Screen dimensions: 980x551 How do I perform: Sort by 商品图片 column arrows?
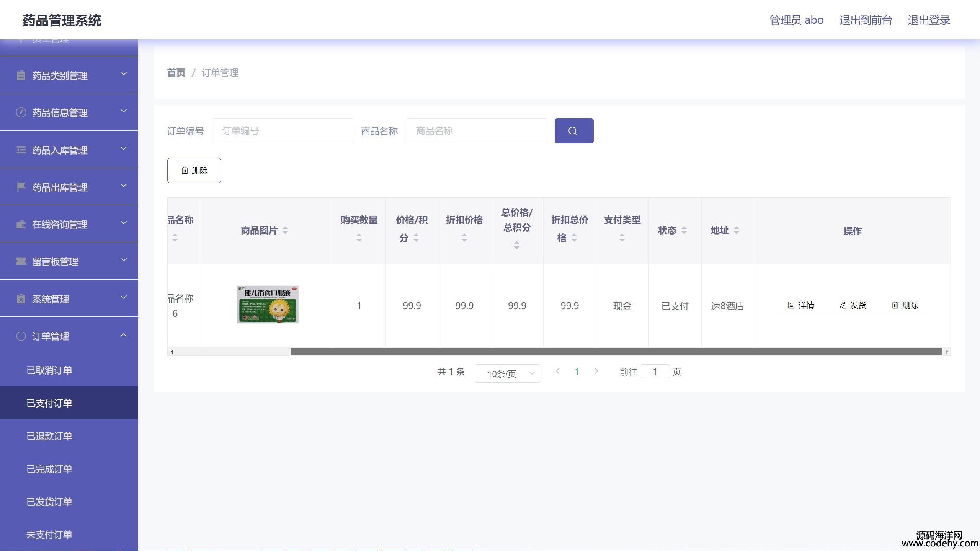[x=285, y=230]
